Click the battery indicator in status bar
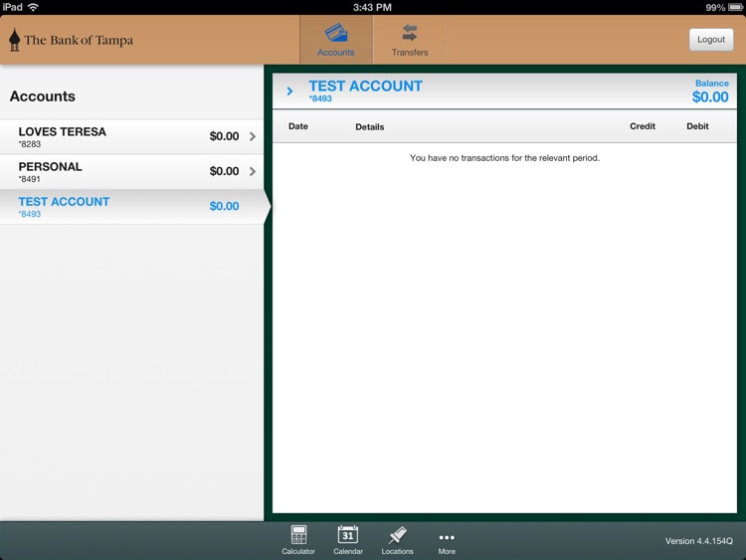The image size is (746, 560). coord(735,7)
